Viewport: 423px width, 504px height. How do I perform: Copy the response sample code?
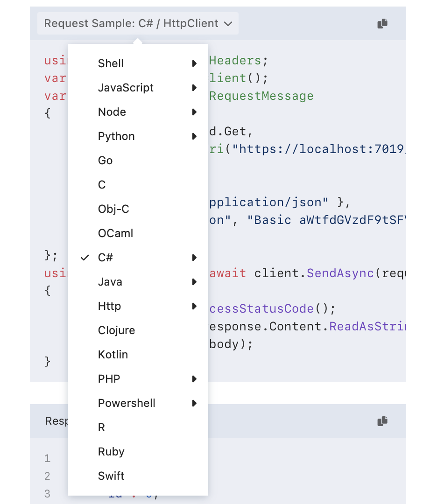[382, 421]
